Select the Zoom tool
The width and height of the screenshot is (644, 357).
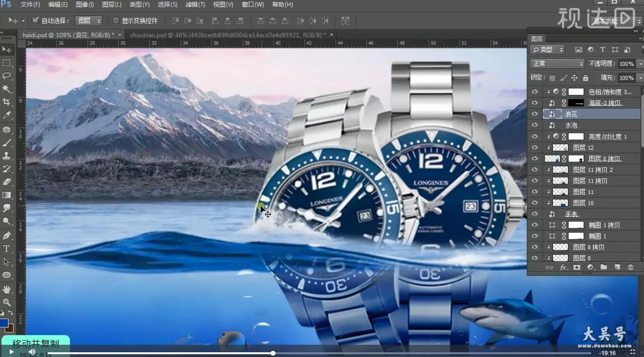coord(7,302)
